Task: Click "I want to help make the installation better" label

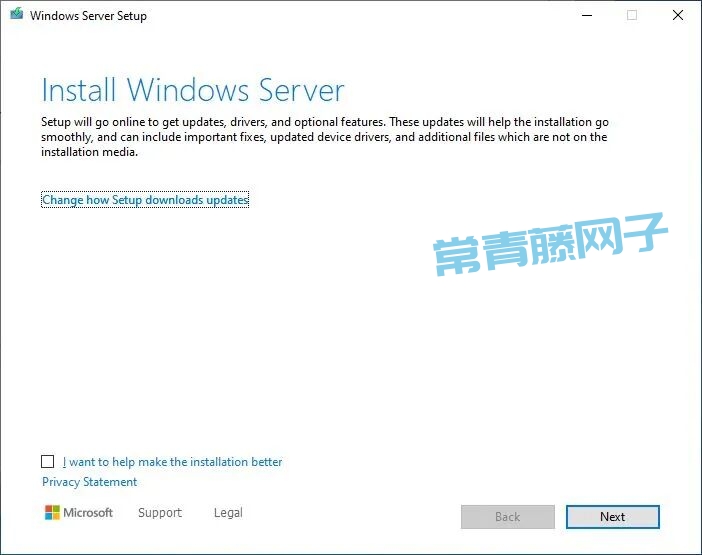Action: pyautogui.click(x=172, y=462)
